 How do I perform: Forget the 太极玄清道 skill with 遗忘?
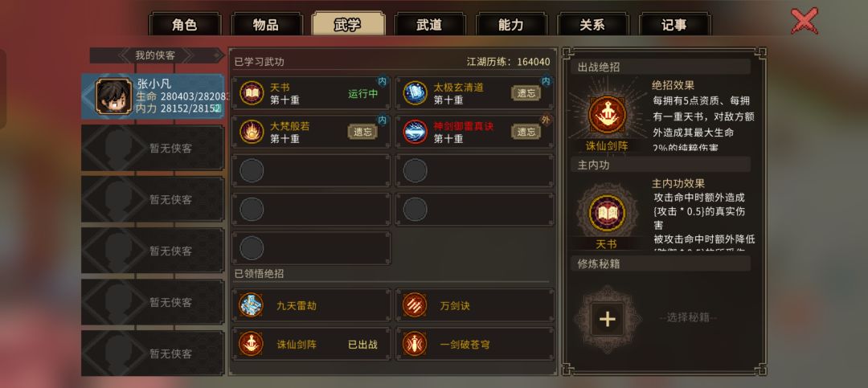coord(526,93)
